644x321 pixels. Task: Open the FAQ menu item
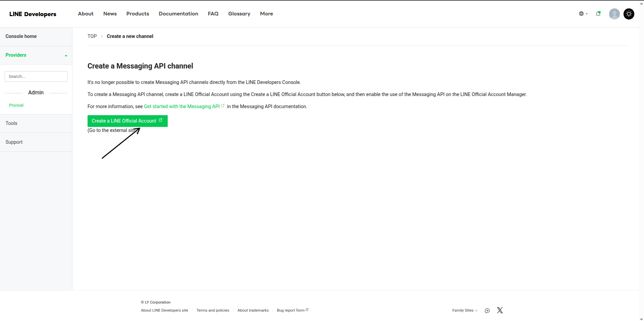[x=213, y=14]
